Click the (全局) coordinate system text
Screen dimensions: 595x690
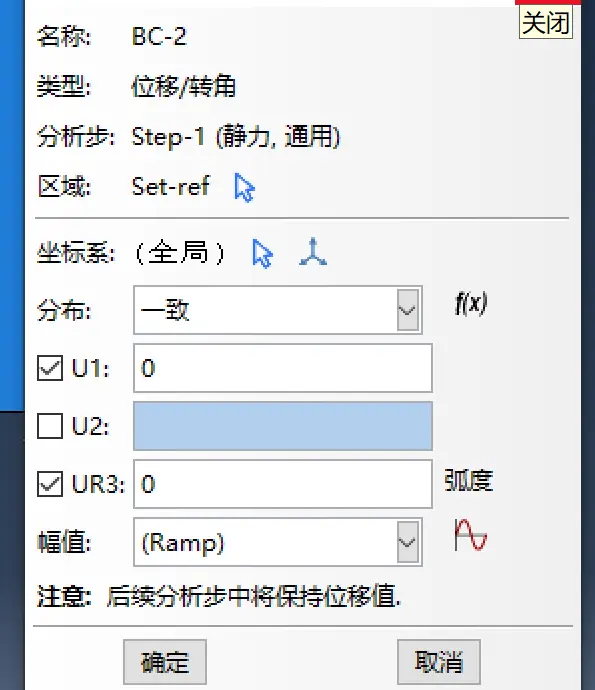click(180, 253)
